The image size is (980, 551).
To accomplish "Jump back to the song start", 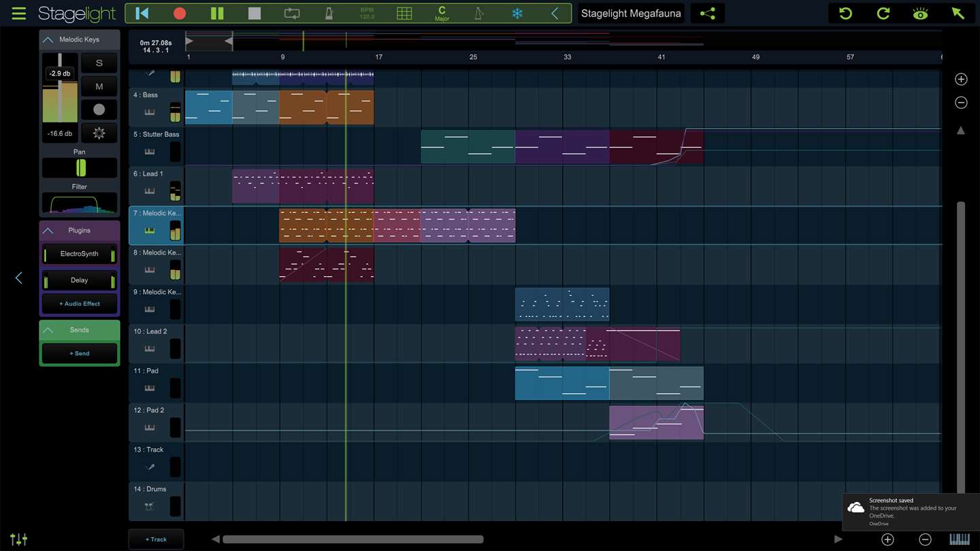I will click(142, 14).
